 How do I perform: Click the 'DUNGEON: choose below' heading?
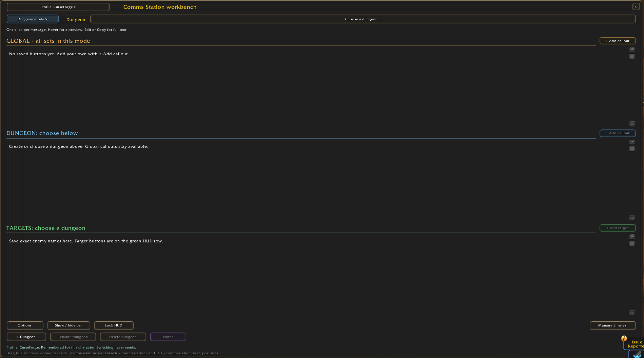42,133
